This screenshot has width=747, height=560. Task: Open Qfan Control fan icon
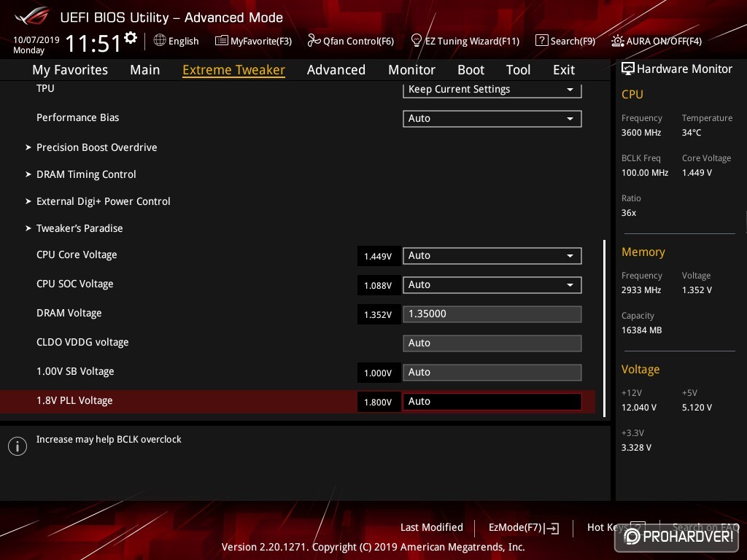pyautogui.click(x=314, y=41)
